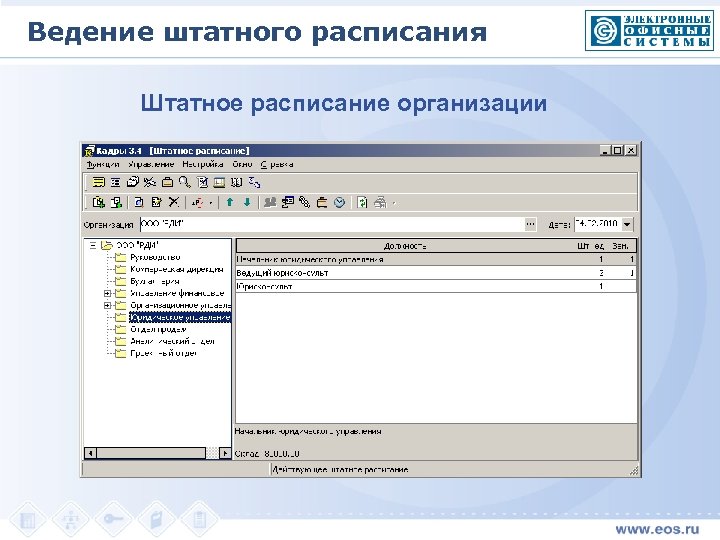Click the Должность column header
Screen dimensions: 720x540
click(405, 246)
